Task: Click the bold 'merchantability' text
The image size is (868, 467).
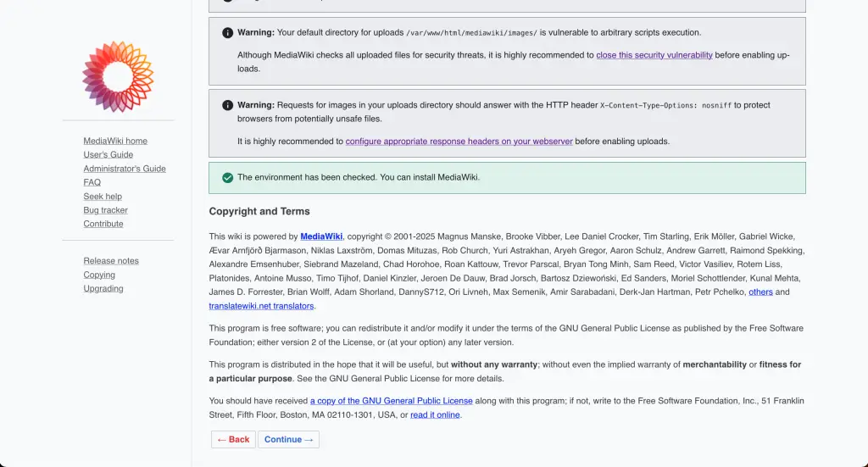Action: [715, 364]
